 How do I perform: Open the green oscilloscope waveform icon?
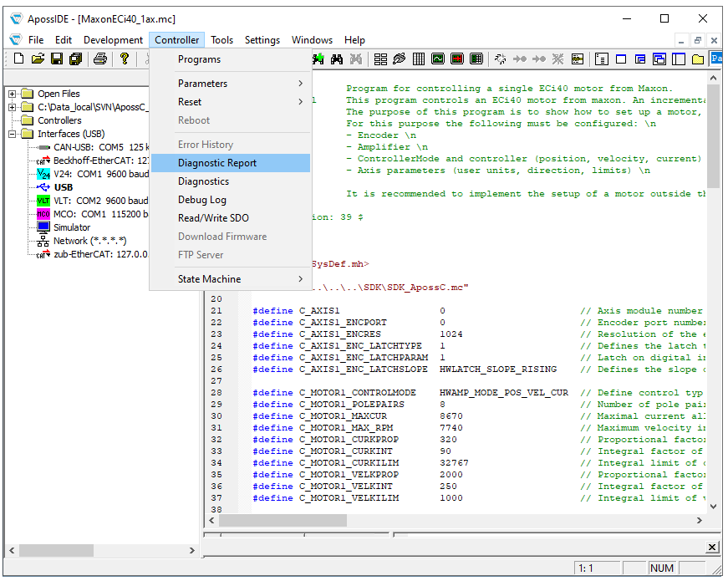438,59
